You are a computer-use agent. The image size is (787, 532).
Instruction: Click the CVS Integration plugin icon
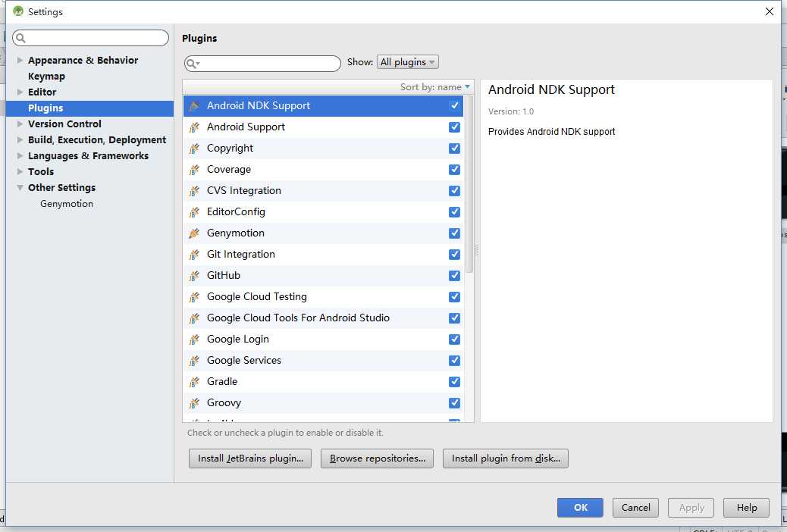coord(194,191)
